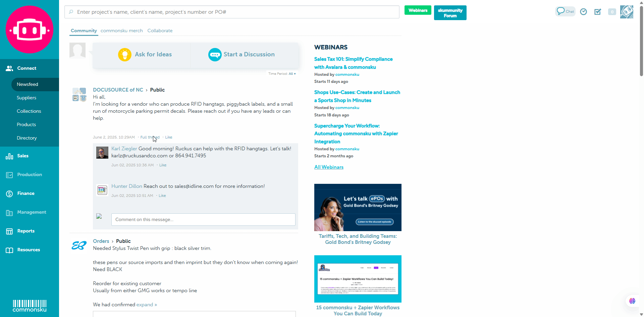Click the Start a Discussion chat icon
The width and height of the screenshot is (644, 317).
(x=215, y=54)
